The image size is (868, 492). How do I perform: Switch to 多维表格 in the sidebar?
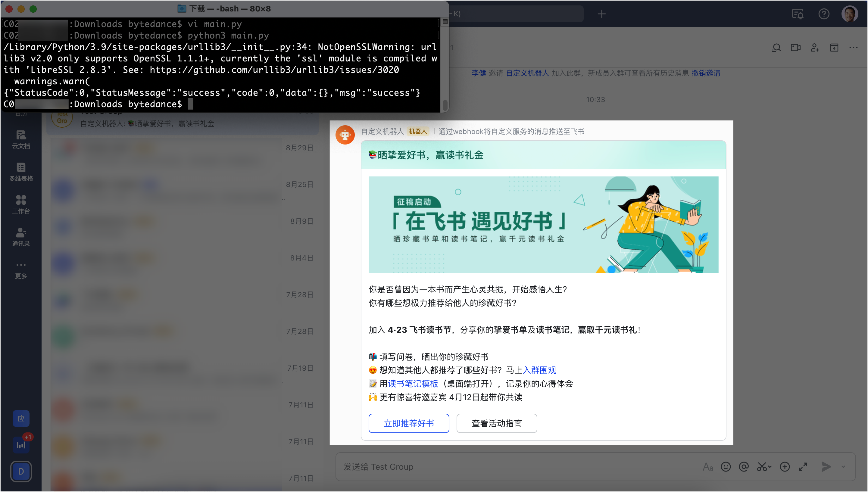21,172
